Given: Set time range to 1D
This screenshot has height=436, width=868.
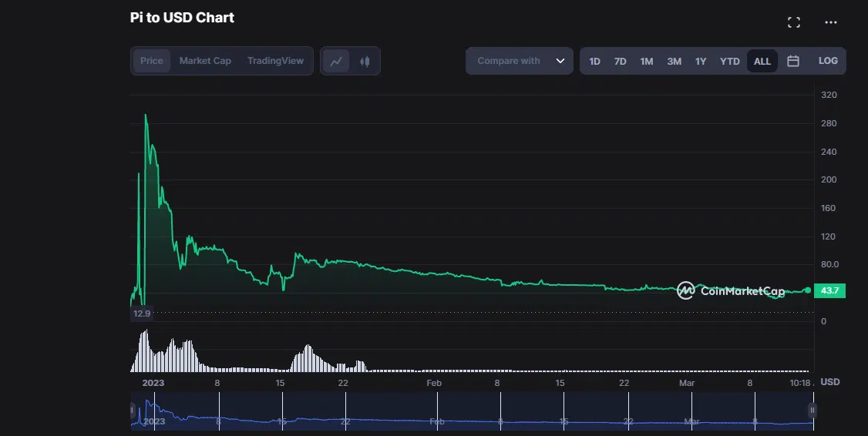Looking at the screenshot, I should (594, 62).
